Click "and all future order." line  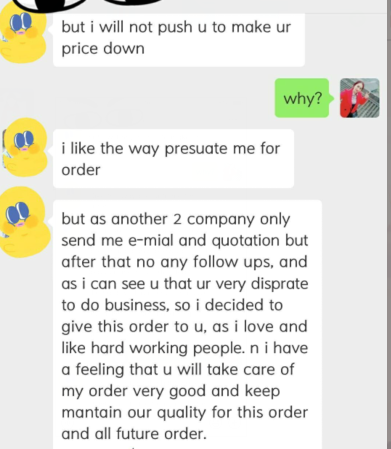[134, 434]
